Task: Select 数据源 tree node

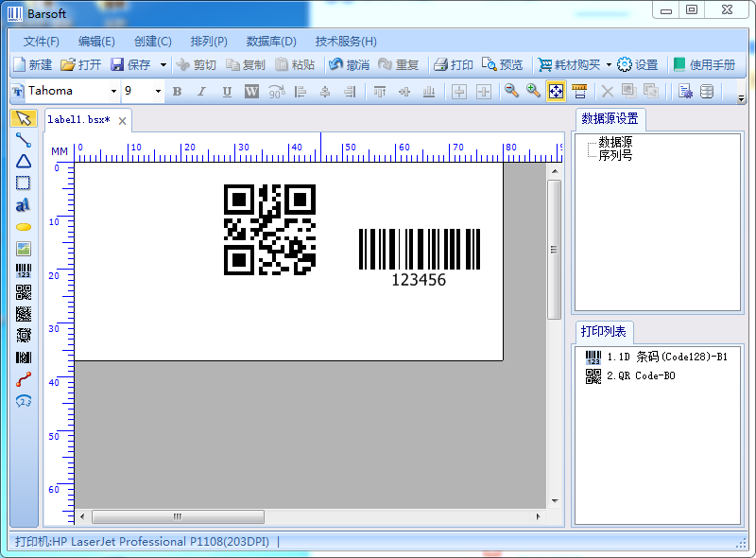Action: pyautogui.click(x=615, y=142)
